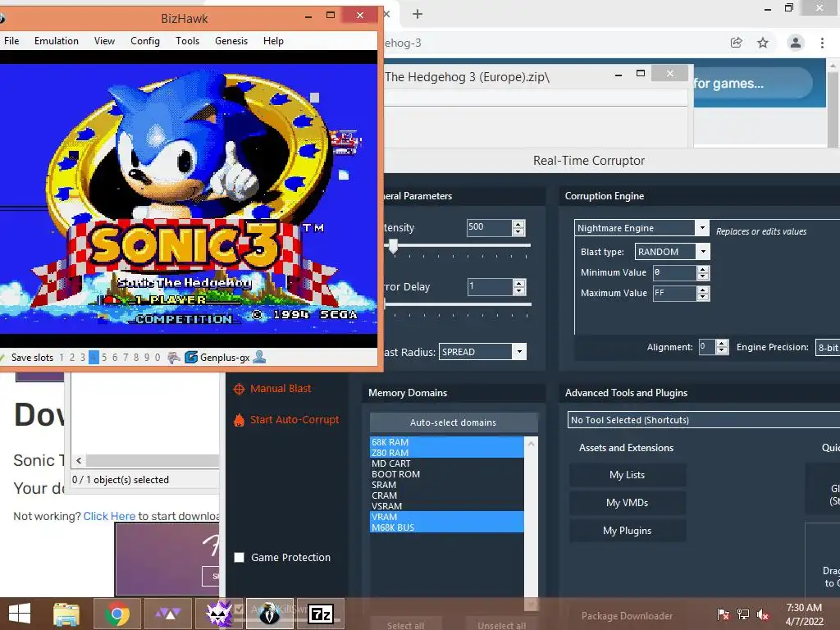
Task: Click the Genplus-gx core icon in BizHawk
Action: [190, 358]
